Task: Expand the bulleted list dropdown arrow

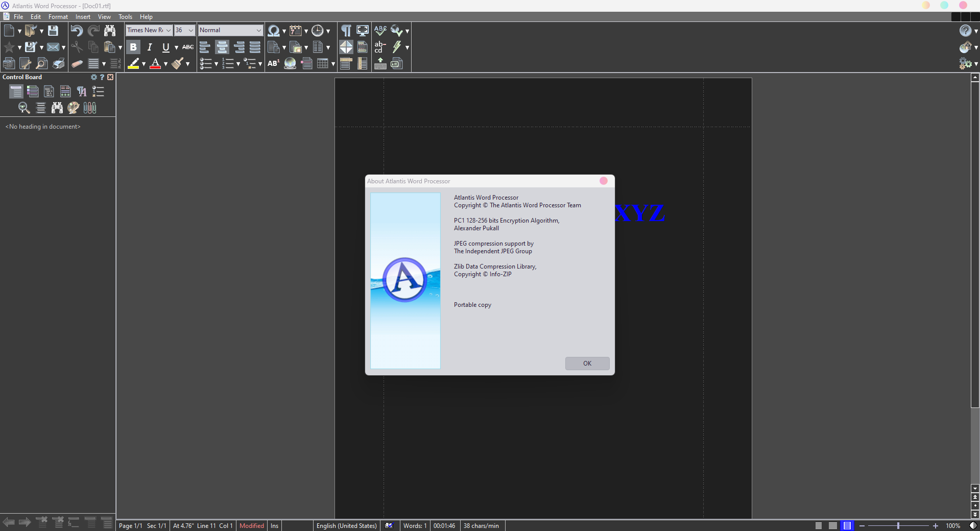Action: pos(216,64)
